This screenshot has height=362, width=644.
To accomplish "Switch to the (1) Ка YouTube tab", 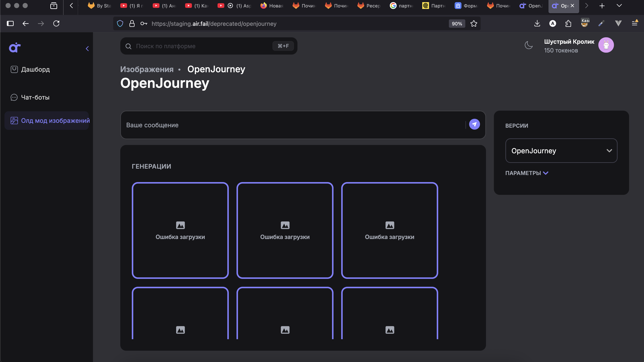I will [x=197, y=6].
